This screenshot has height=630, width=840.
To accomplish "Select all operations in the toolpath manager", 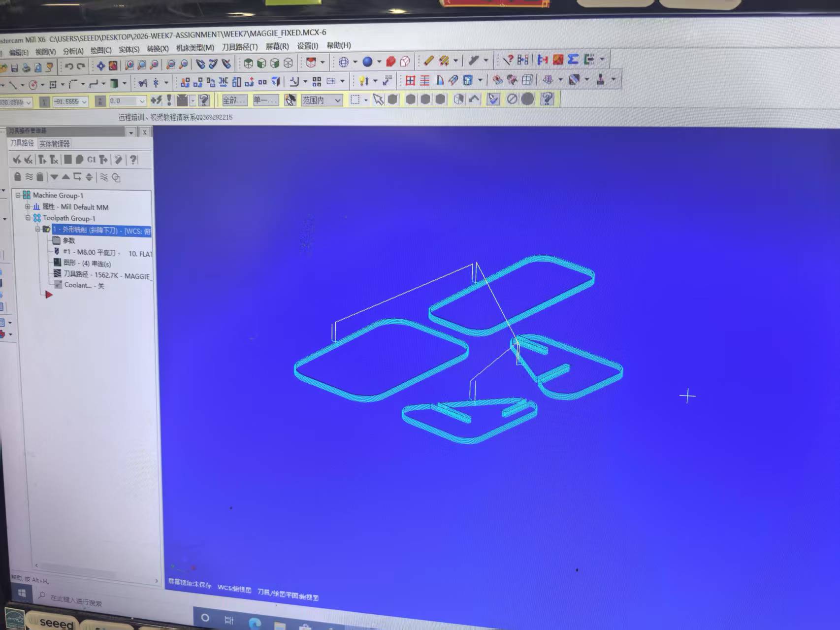I will 17,159.
